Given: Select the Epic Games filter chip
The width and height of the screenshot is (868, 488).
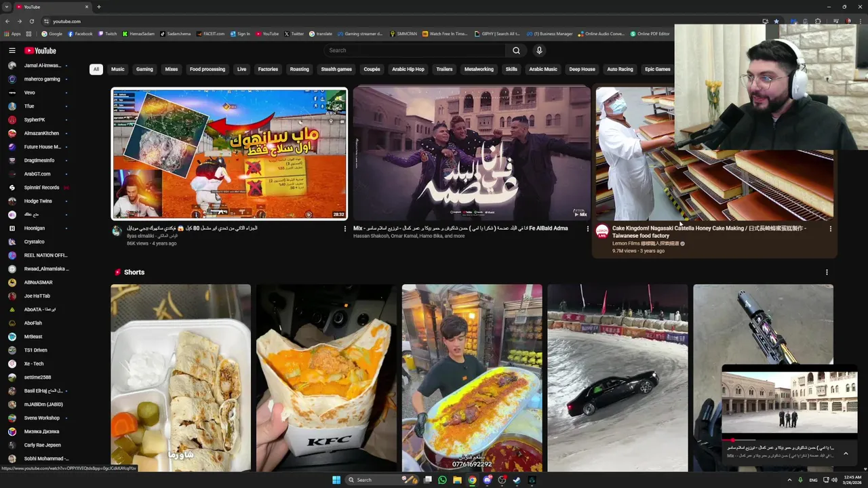Looking at the screenshot, I should coord(658,69).
